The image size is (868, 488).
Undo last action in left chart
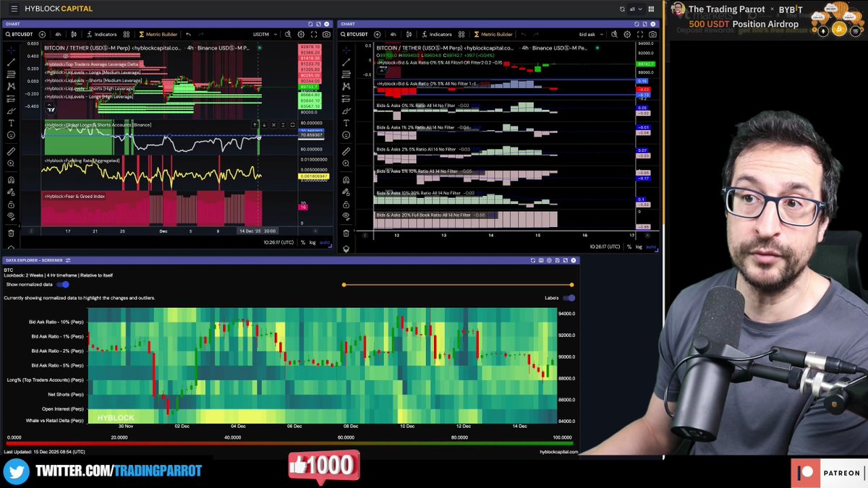[x=189, y=34]
